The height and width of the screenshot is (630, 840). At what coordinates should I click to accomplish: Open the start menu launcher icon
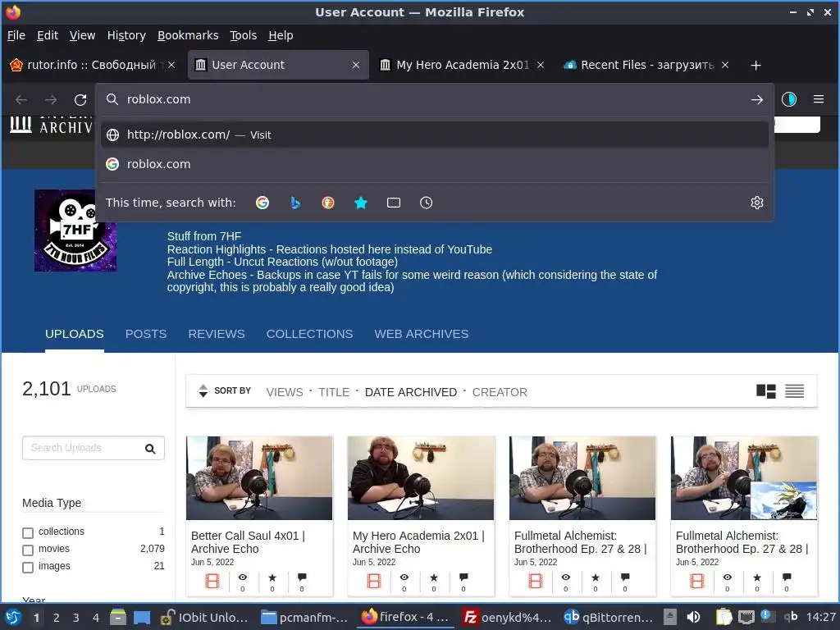13,617
